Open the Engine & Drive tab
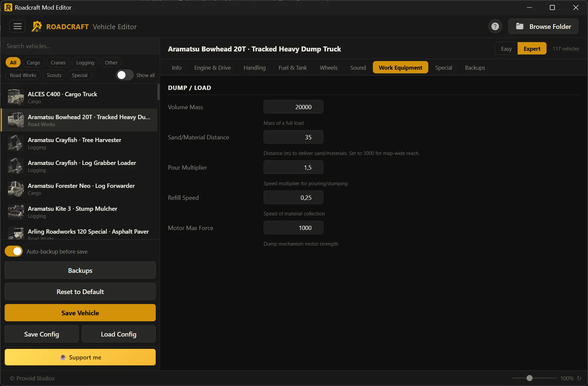This screenshot has height=386, width=588. tap(212, 67)
